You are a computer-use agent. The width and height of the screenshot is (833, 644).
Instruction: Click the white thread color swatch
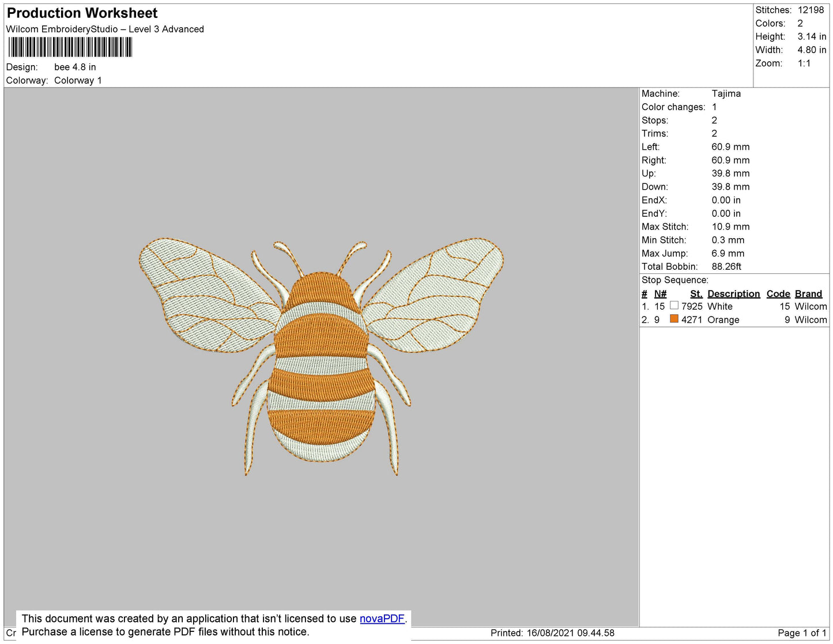(674, 306)
